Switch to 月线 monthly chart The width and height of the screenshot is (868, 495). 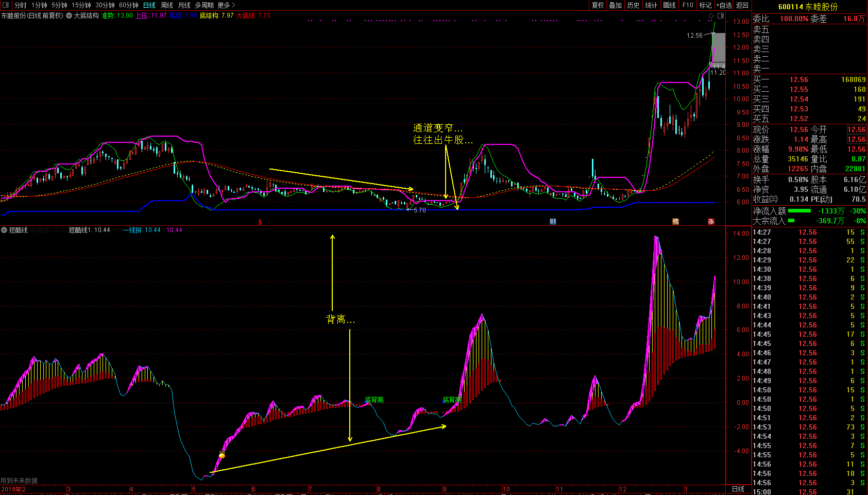click(184, 5)
